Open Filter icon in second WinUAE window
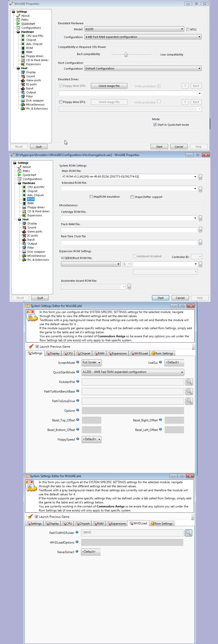218x644 pixels. pos(24,248)
